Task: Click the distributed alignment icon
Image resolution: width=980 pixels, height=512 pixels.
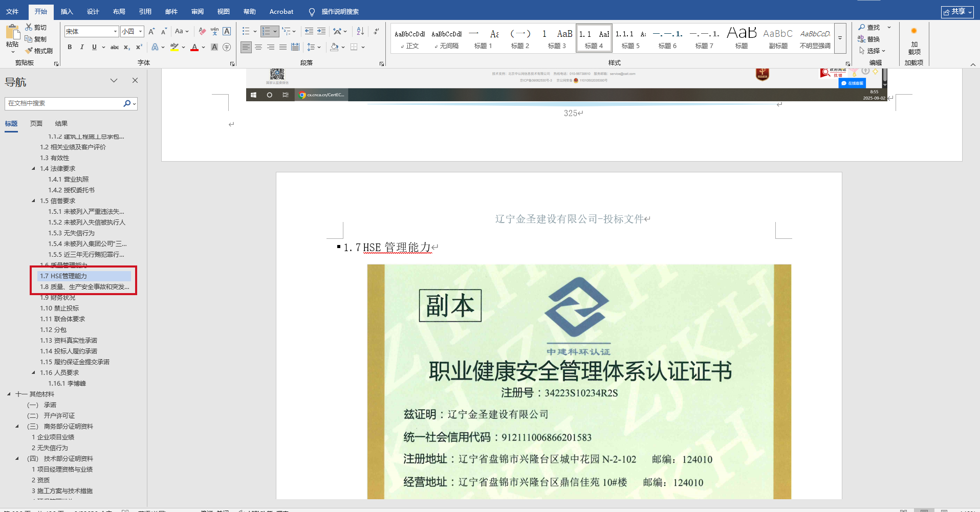Action: click(x=295, y=47)
